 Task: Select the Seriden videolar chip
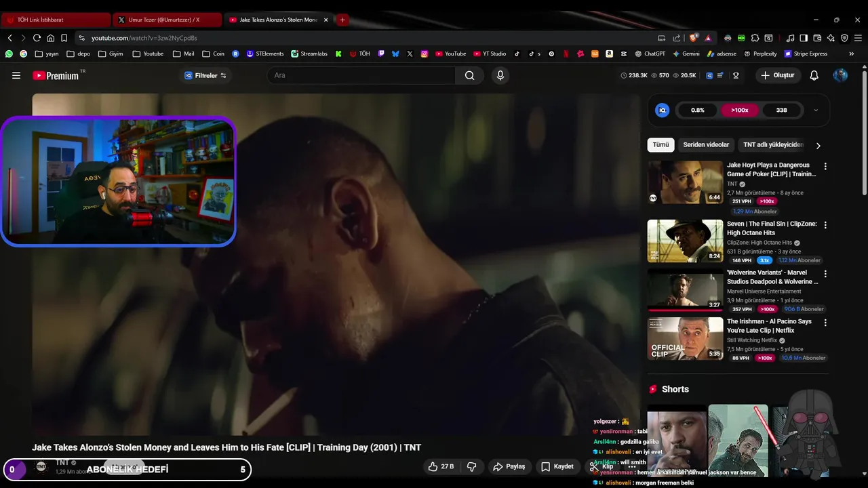click(x=706, y=144)
